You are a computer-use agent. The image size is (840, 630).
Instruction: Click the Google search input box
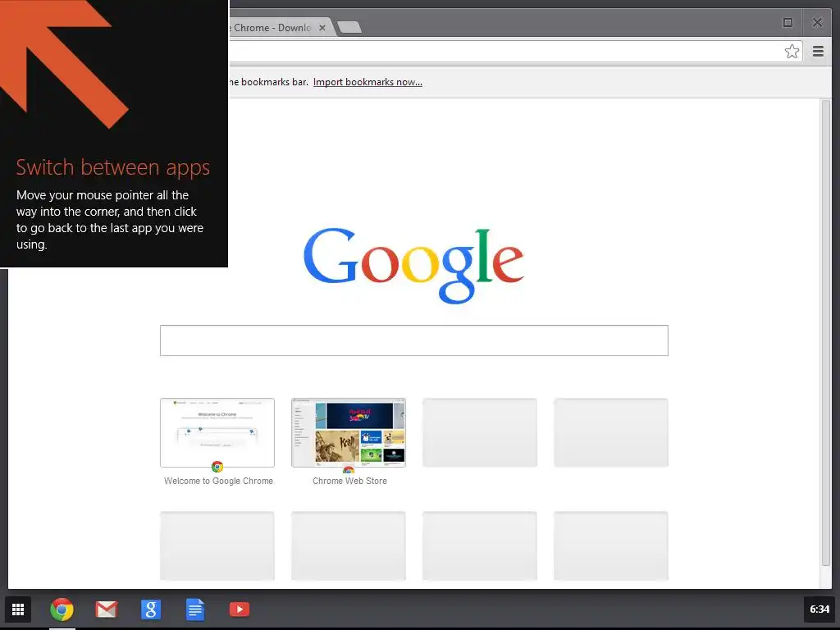(x=414, y=340)
